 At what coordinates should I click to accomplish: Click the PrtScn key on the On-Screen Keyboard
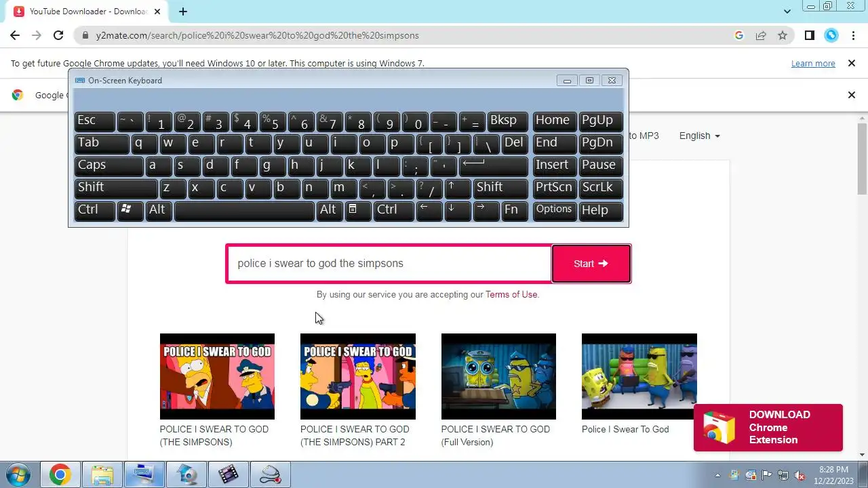[x=555, y=188]
